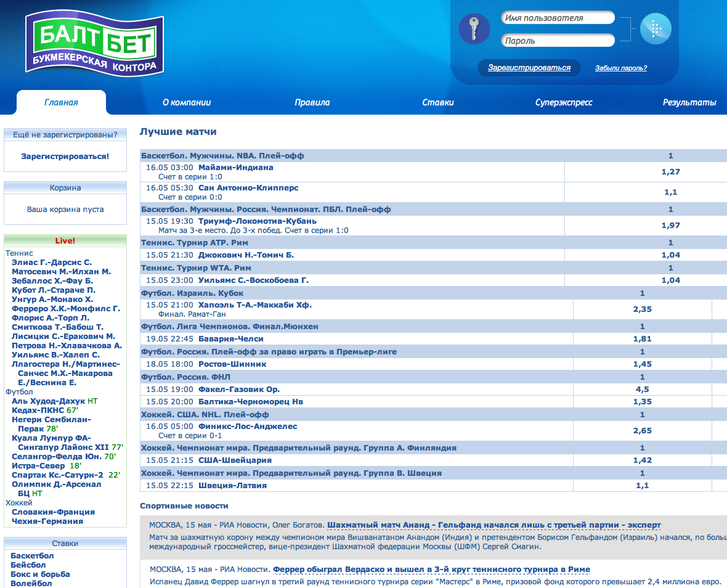The height and width of the screenshot is (588, 727).
Task: Open live match Петрова Н.-Хлавачкова А.
Action: [67, 346]
